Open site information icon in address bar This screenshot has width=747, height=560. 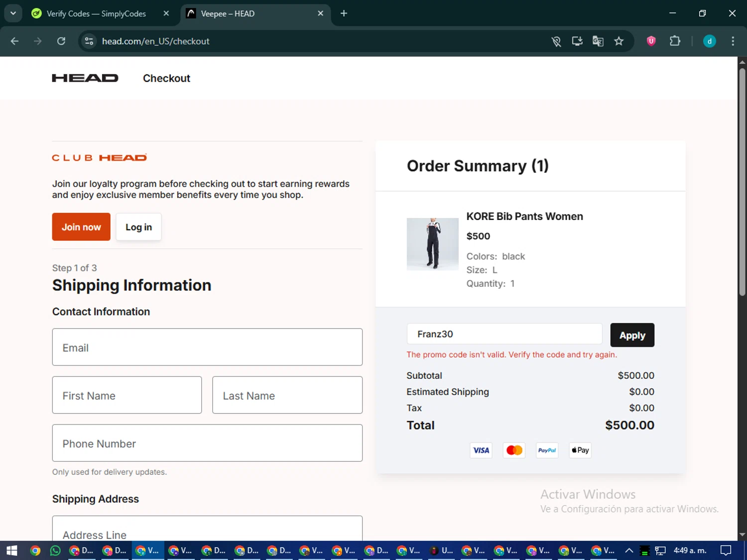coord(89,41)
